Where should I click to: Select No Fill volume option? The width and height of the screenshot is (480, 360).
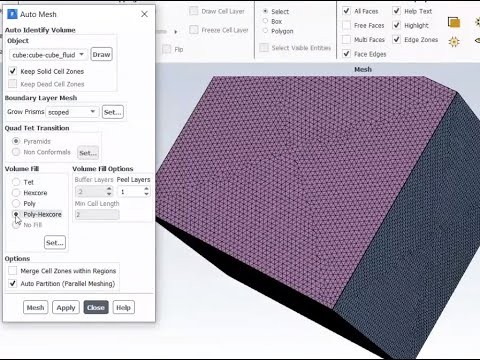(16, 225)
